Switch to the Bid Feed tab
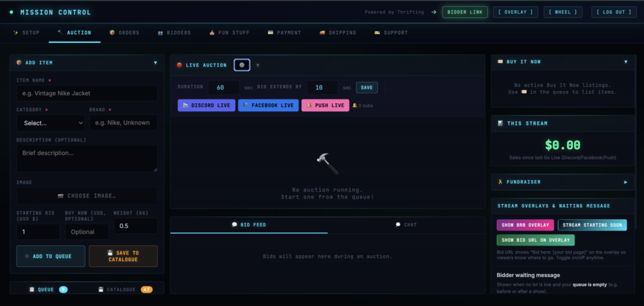 249,225
